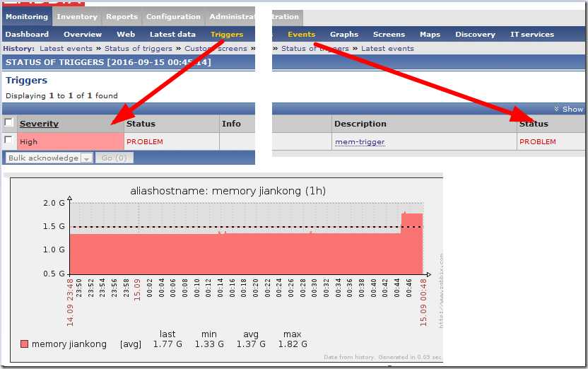The height and width of the screenshot is (369, 588).
Task: Click Custom screens in the History breadcrumb
Action: pos(216,48)
